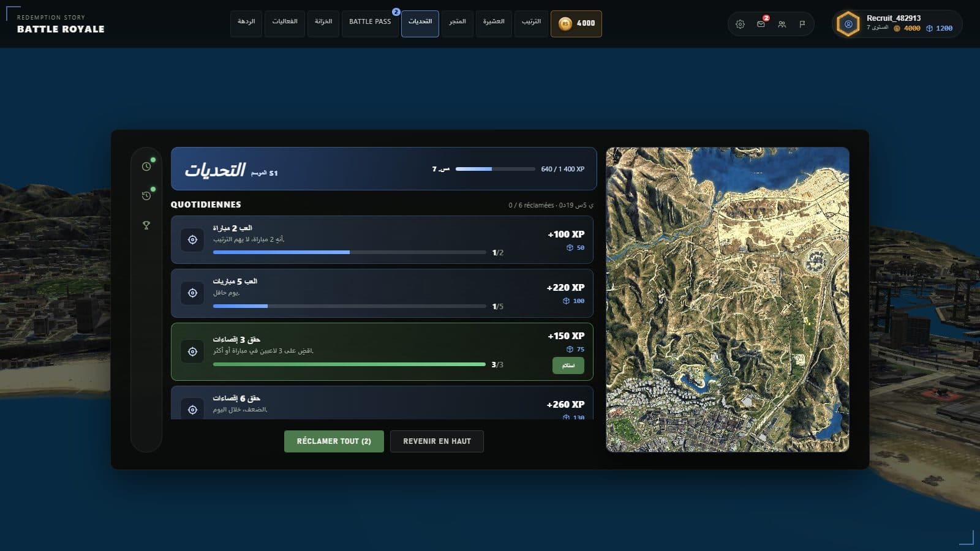
Task: Click the 1/2 progress bar
Action: coord(349,252)
